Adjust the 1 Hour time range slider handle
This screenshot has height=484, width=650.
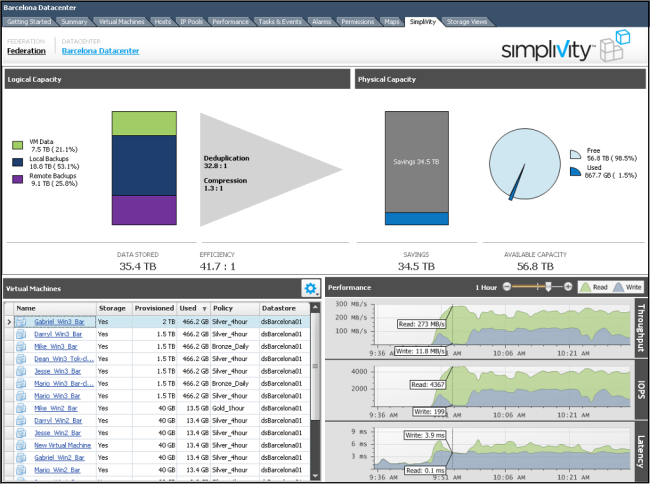coord(548,286)
